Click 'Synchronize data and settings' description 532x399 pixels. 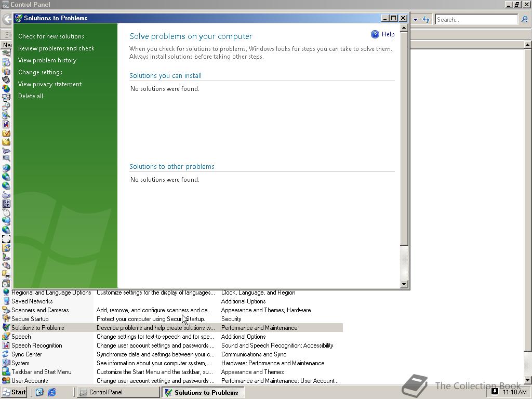coord(155,354)
